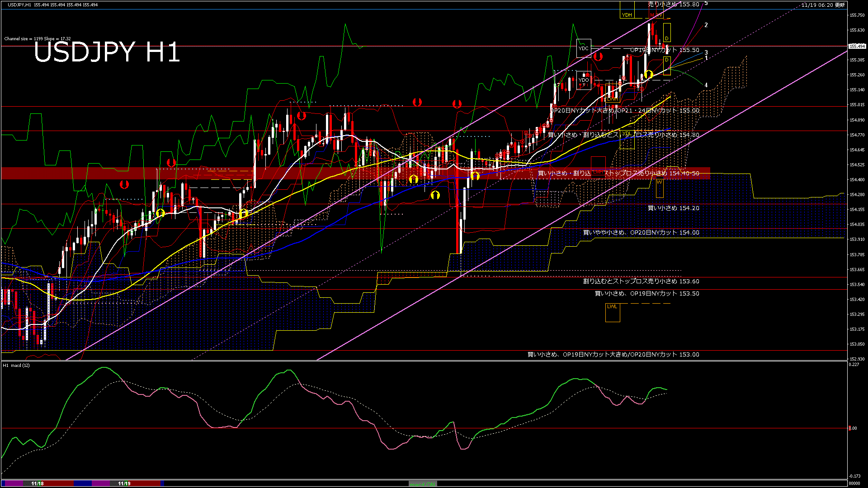868x488 pixels.
Task: Select the 153.50 OP19日NYカット label
Action: coord(646,294)
